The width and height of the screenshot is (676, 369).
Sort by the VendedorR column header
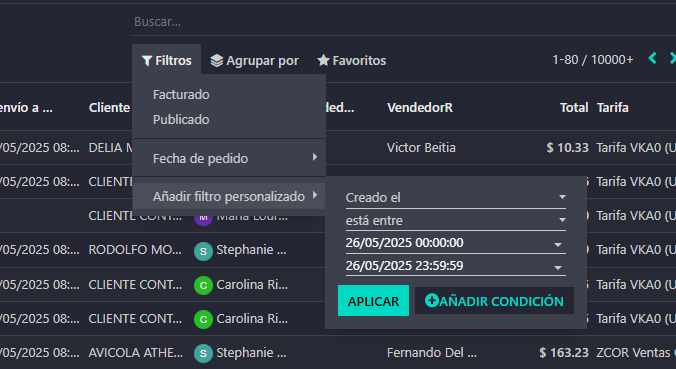coord(420,107)
